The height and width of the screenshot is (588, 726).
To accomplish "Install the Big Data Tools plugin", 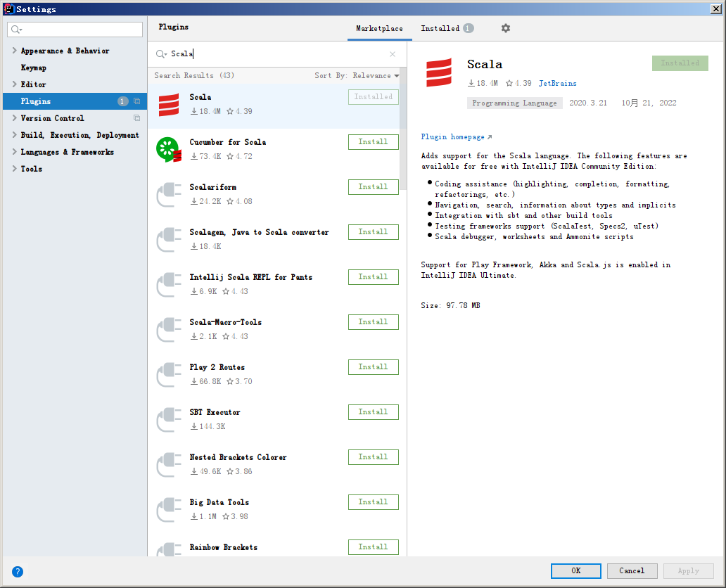I will [373, 501].
